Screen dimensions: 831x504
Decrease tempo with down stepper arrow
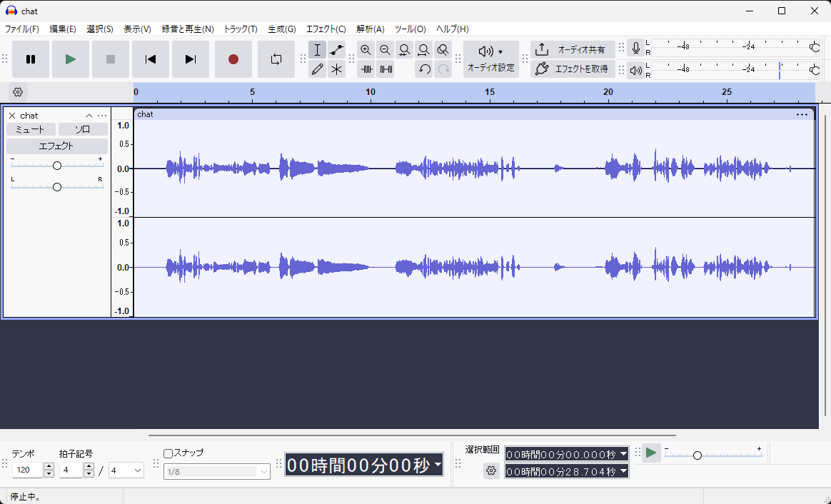pyautogui.click(x=49, y=474)
